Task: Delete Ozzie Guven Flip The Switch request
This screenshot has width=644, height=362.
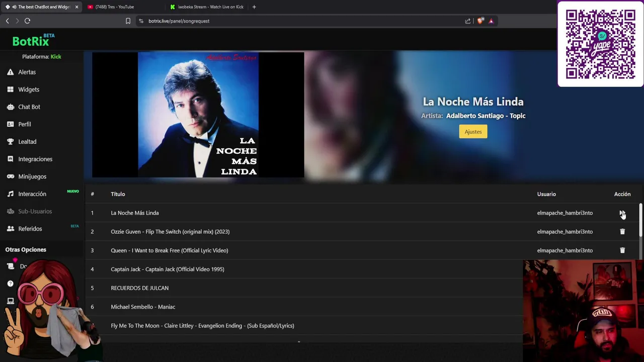Action: click(622, 232)
